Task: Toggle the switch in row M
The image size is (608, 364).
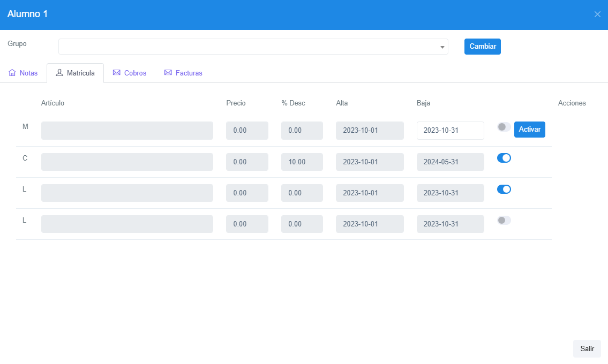Action: click(x=504, y=127)
